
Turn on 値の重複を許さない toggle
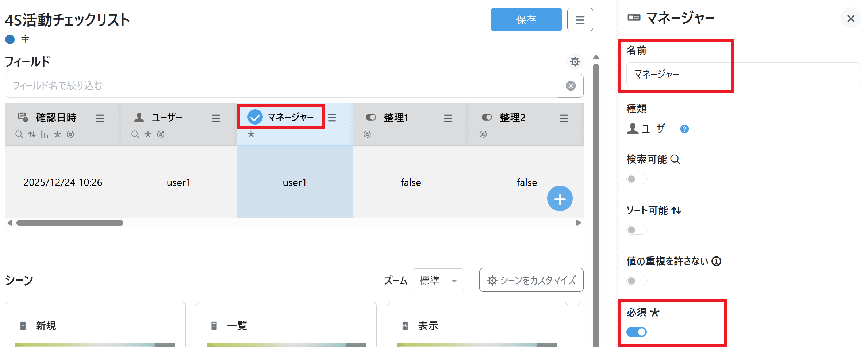point(636,281)
